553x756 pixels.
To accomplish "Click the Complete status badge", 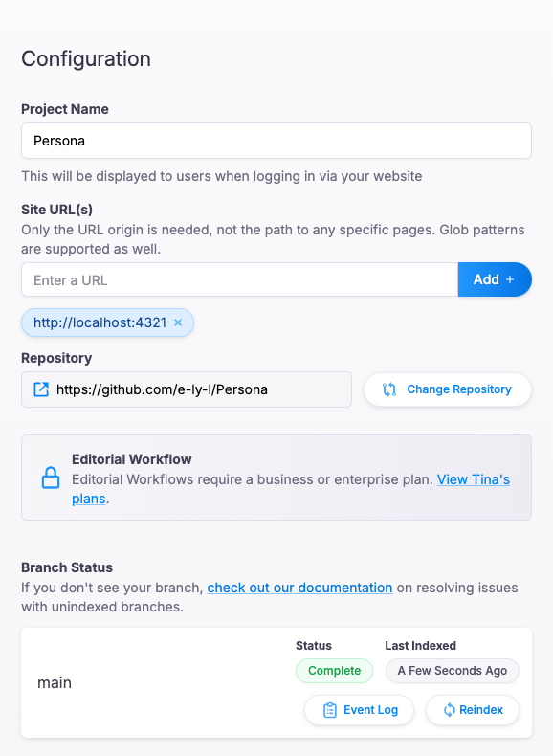I will 334,671.
